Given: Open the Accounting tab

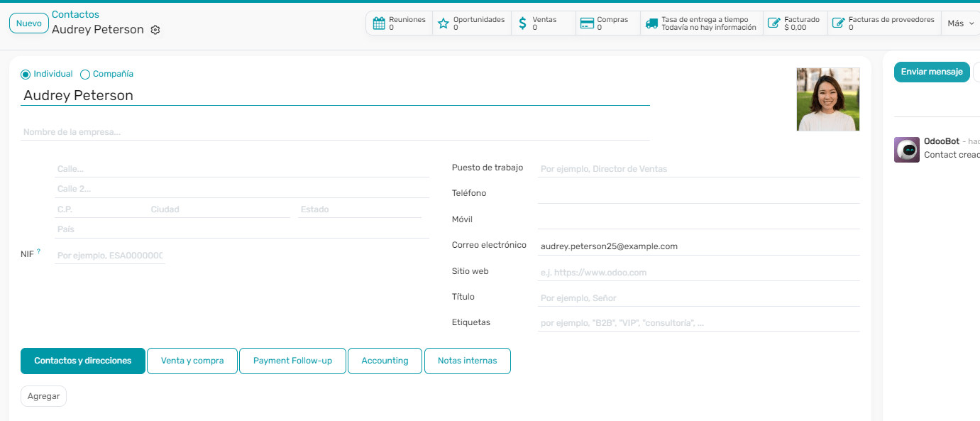Looking at the screenshot, I should [385, 361].
